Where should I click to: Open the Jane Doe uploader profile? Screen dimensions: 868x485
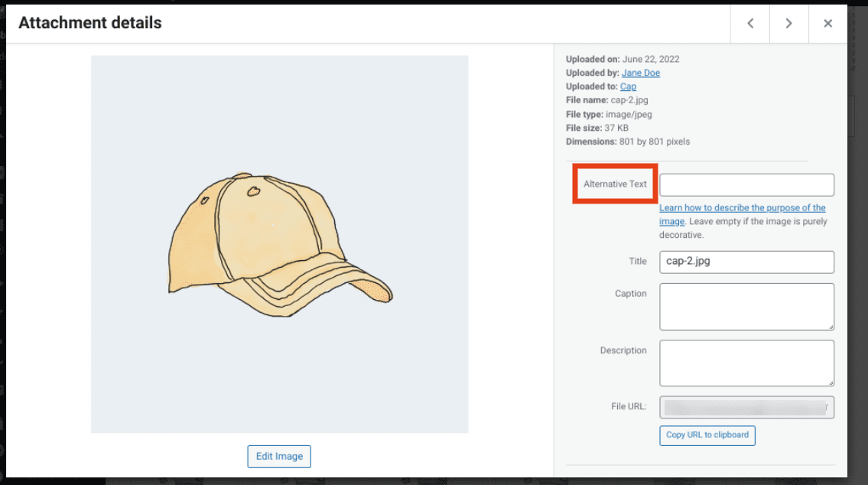pyautogui.click(x=640, y=73)
